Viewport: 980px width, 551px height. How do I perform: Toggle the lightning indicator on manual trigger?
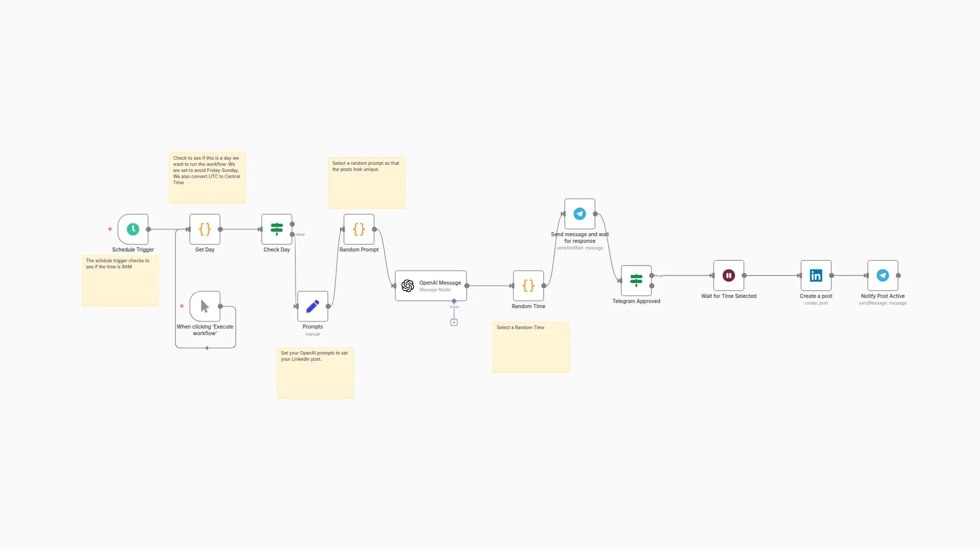tap(182, 306)
